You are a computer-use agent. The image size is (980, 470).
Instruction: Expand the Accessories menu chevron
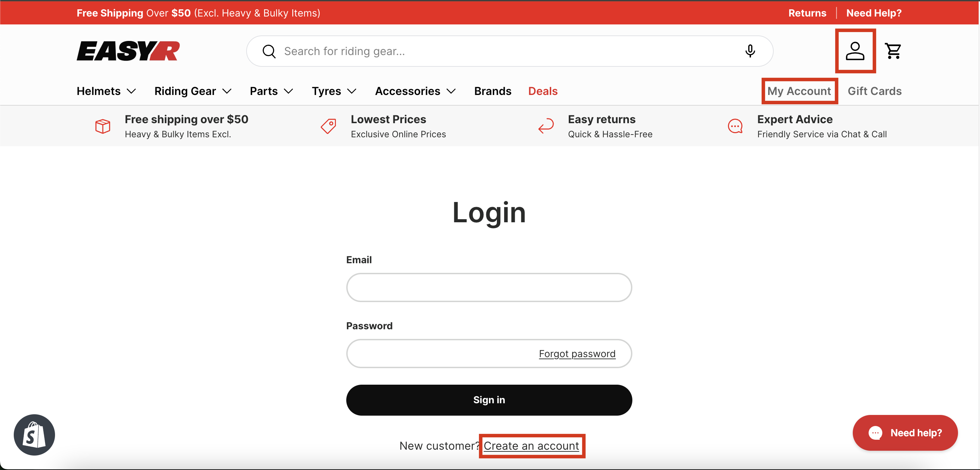451,91
